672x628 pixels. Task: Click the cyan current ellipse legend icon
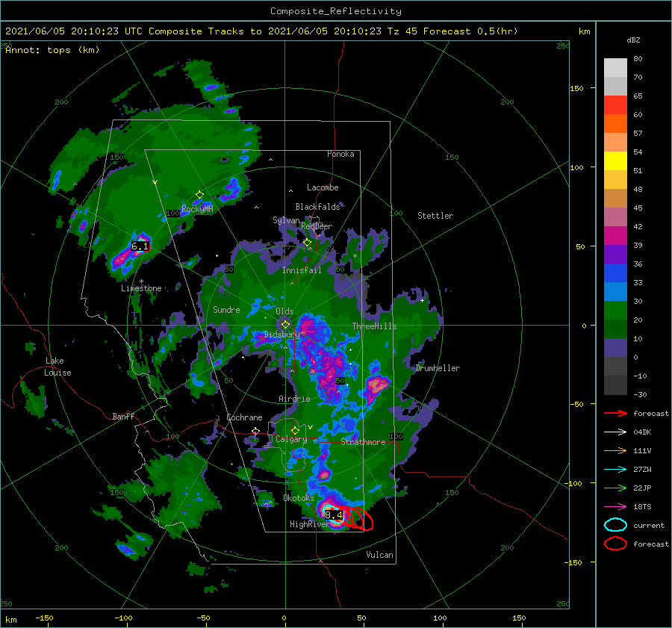615,525
